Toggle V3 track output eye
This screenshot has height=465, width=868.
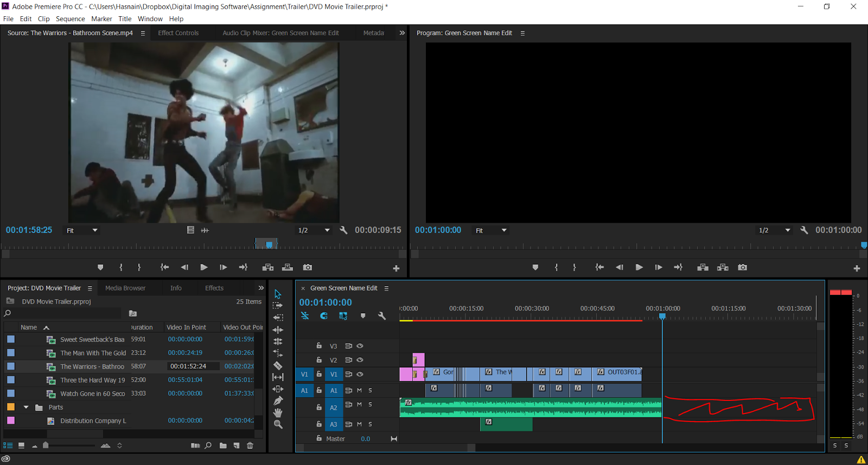[x=360, y=346]
